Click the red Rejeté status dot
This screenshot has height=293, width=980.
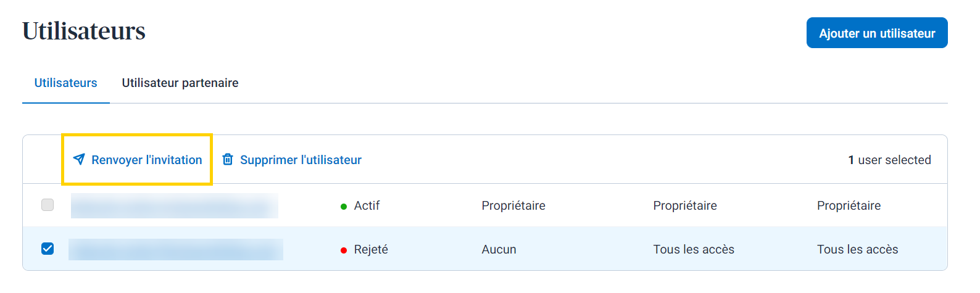[x=344, y=250]
